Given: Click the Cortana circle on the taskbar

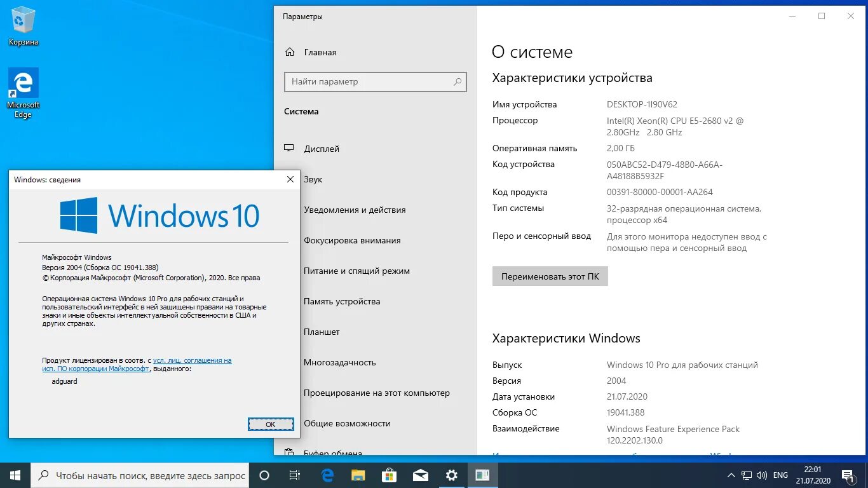Looking at the screenshot, I should pos(264,475).
